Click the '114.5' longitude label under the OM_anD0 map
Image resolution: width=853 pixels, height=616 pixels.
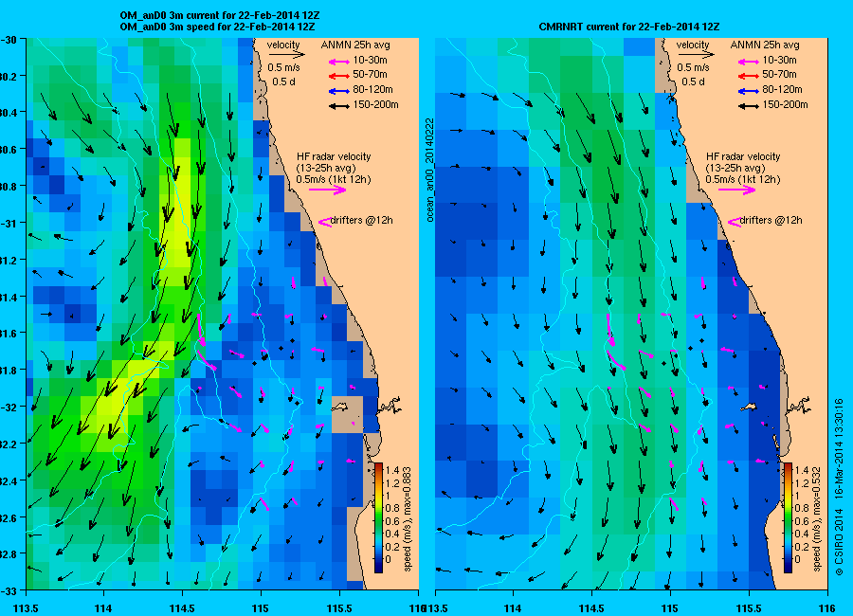coord(182,608)
